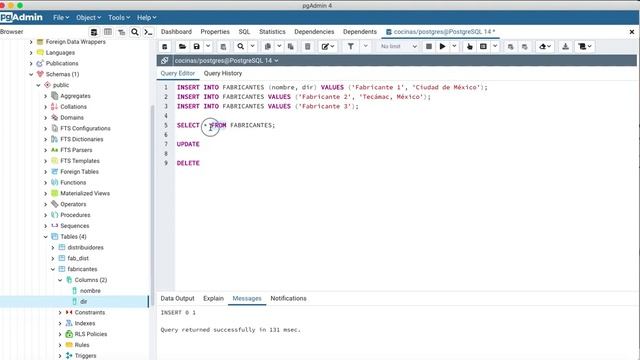Click the Save File disk icon
Screen dimensions: 640x360
point(196,47)
